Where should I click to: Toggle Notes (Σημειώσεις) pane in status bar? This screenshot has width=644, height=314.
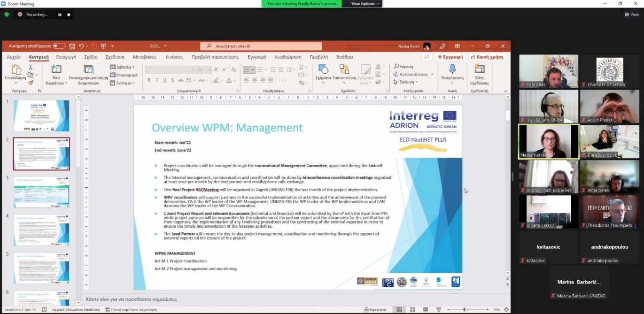click(375, 310)
